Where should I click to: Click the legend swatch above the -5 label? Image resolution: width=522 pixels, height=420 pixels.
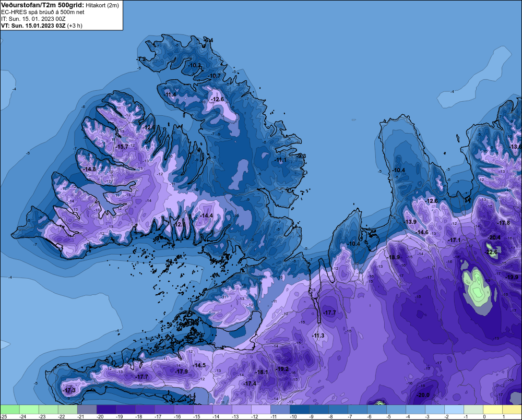396,409
